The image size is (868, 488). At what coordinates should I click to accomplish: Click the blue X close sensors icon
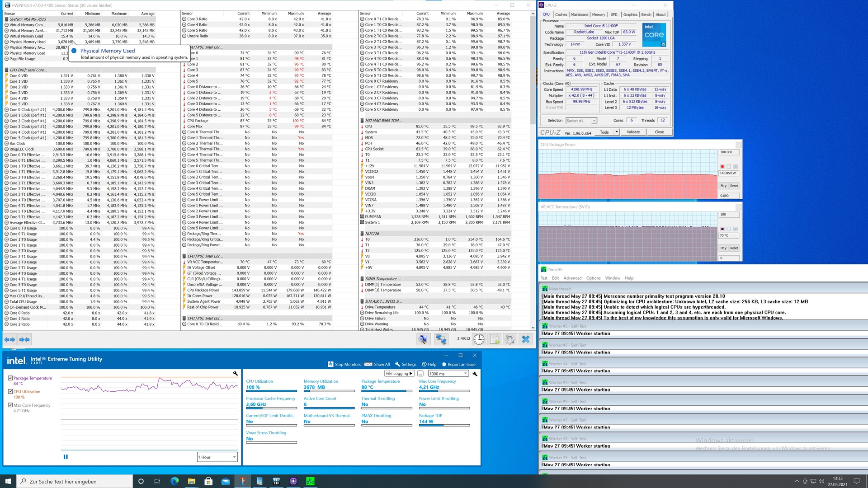pos(525,339)
